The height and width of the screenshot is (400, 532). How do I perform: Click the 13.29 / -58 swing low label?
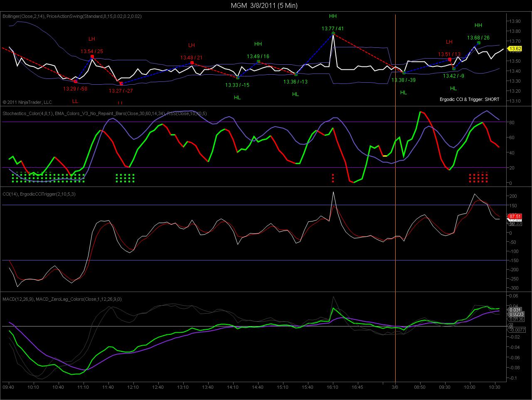pyautogui.click(x=75, y=88)
